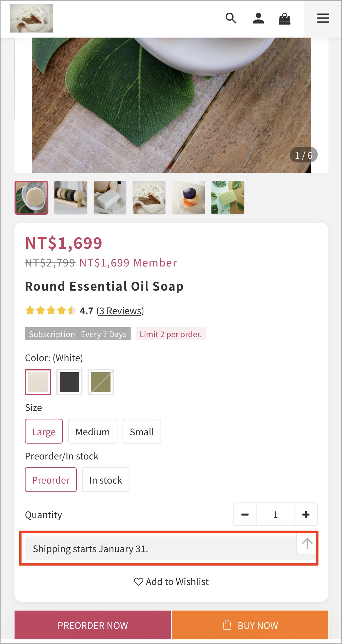342x644 pixels.
Task: Open the hamburger menu
Action: click(323, 18)
